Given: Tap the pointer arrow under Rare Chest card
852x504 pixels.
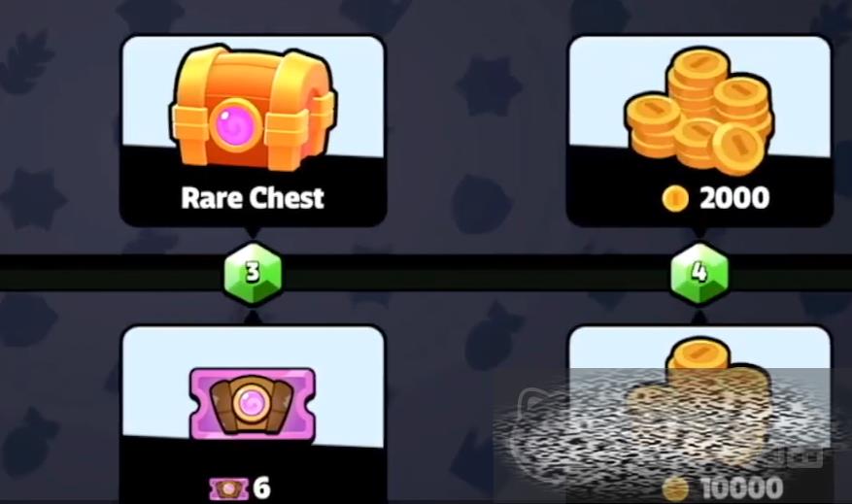Looking at the screenshot, I should click(253, 232).
